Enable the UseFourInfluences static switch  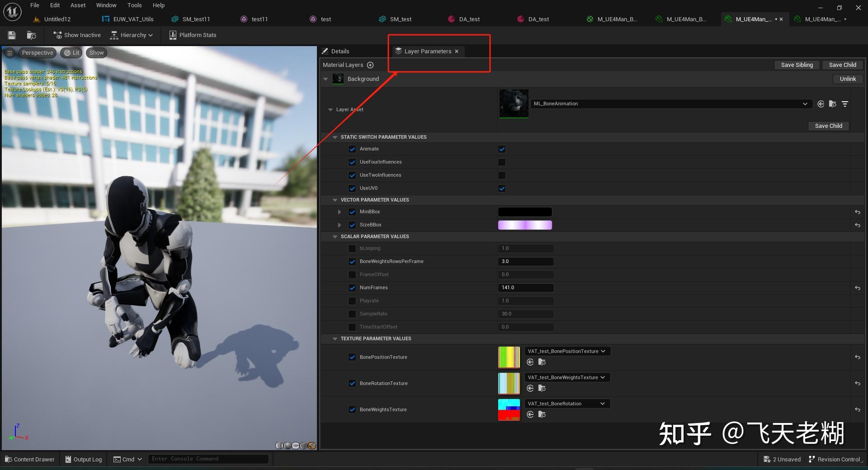tap(502, 162)
